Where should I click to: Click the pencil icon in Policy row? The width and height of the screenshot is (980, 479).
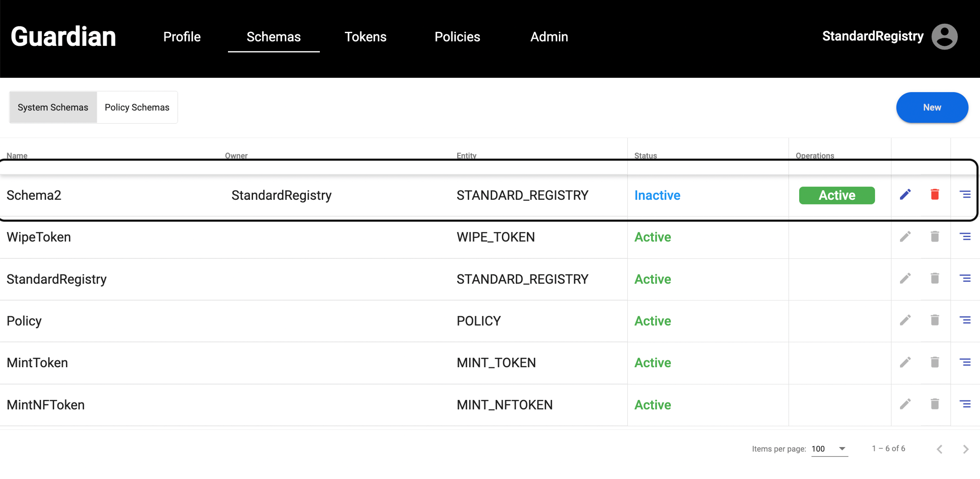(905, 320)
